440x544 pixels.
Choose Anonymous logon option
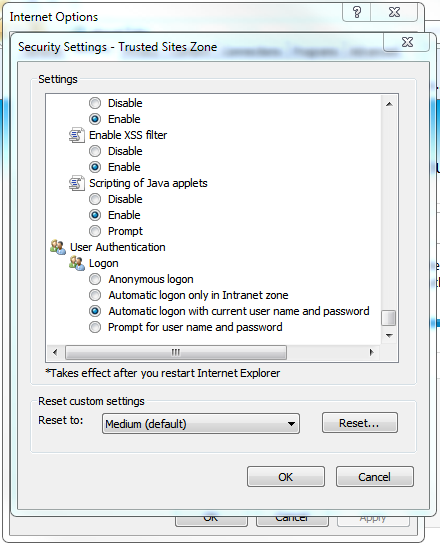(95, 279)
